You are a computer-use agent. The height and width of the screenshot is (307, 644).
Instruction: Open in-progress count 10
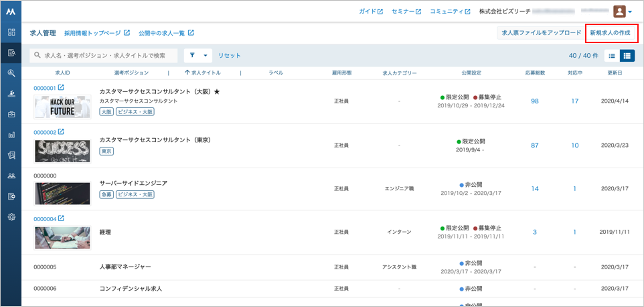575,145
